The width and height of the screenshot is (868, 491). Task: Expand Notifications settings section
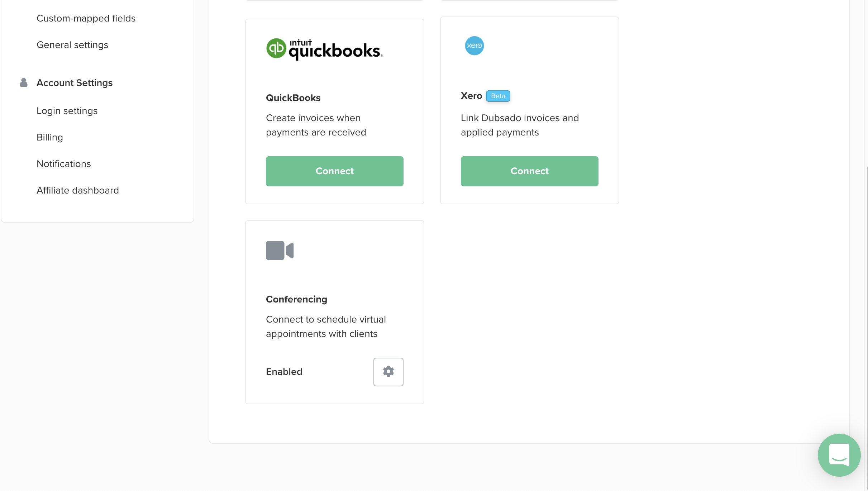64,164
